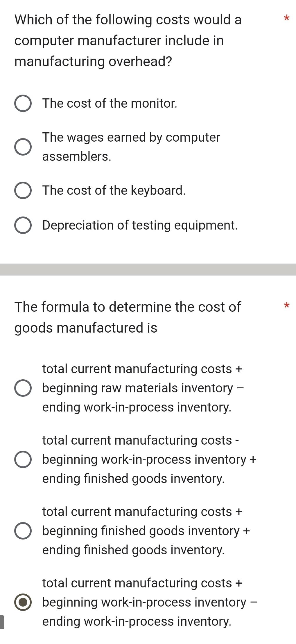Click the 'Depreciation of testing equipment.' option text

pyautogui.click(x=140, y=225)
